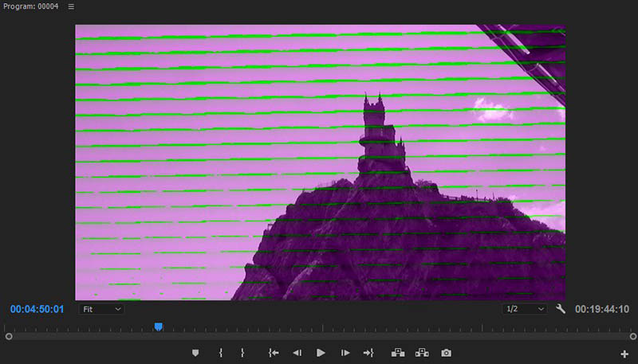Open the Program monitor panel menu
638x364 pixels.
tap(71, 6)
